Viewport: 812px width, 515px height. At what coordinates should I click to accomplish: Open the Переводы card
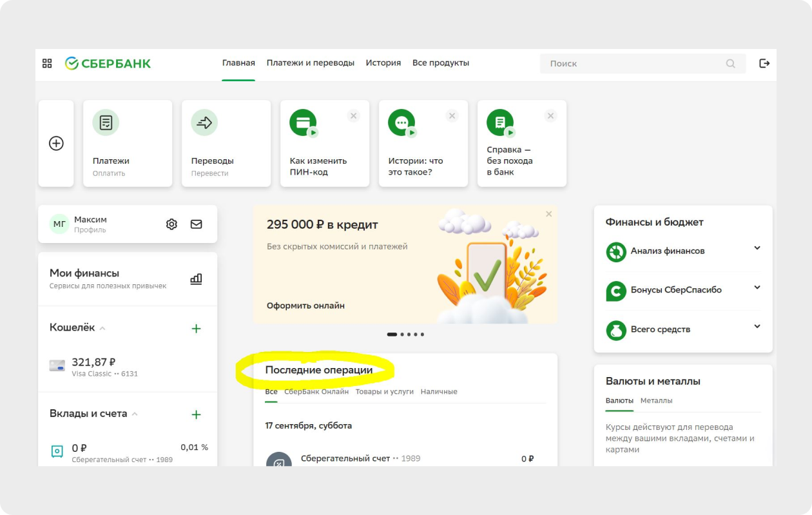[x=226, y=143]
